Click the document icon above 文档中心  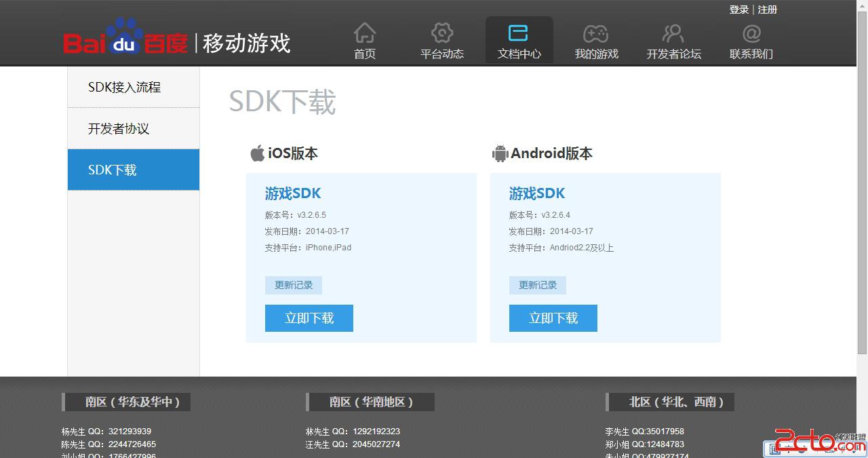click(519, 33)
